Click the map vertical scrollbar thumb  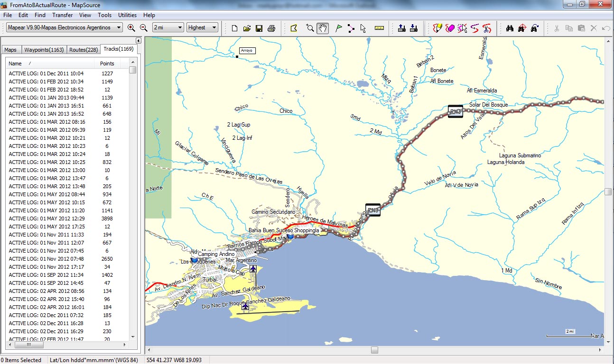pos(608,191)
